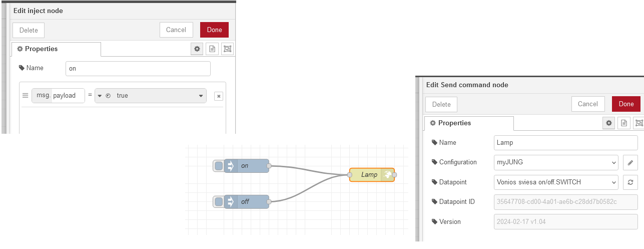Open inject node appearance icon
This screenshot has width=644, height=249.
[x=228, y=49]
